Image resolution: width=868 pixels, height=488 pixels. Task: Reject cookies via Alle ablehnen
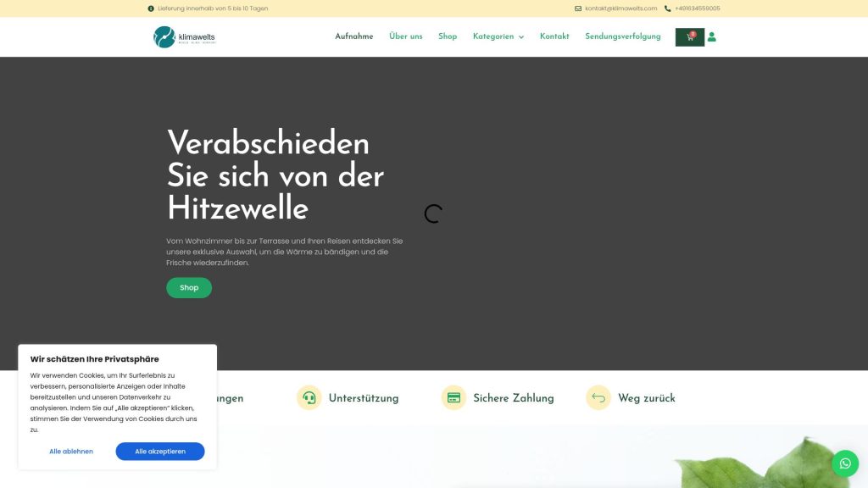click(71, 452)
